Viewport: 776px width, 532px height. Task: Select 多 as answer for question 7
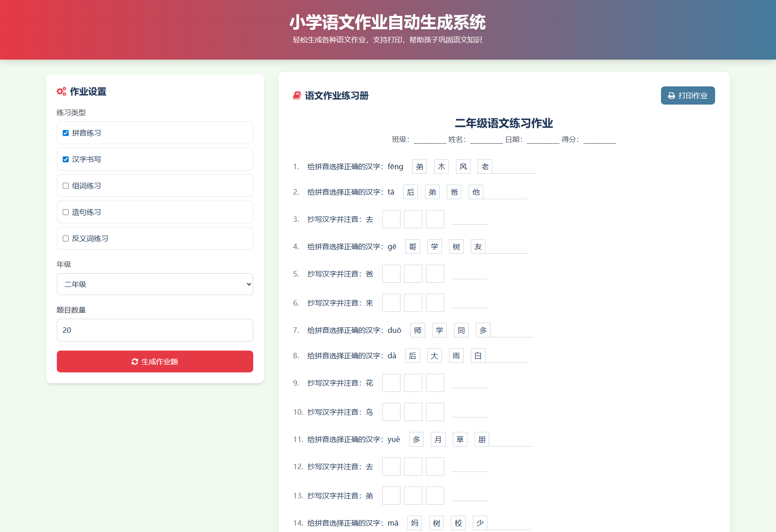click(x=483, y=330)
